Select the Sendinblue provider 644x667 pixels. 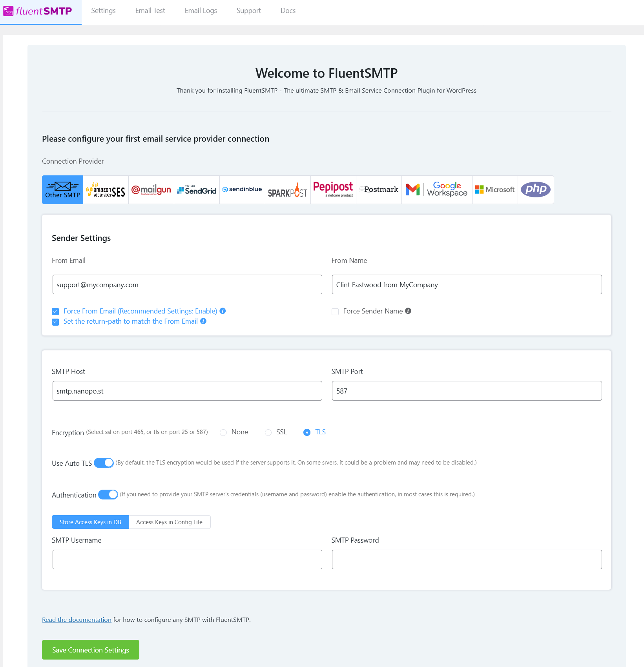243,190
